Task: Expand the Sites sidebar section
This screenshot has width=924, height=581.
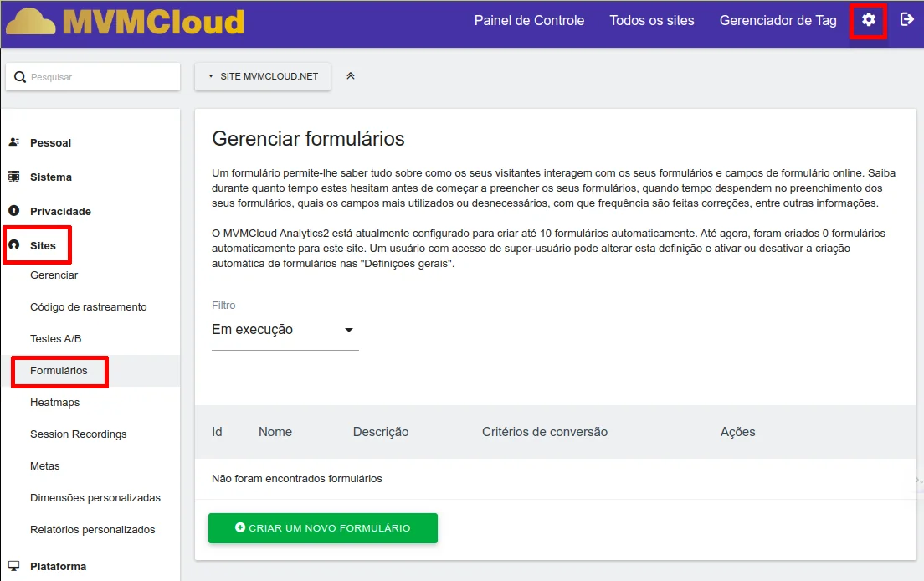Action: tap(43, 245)
